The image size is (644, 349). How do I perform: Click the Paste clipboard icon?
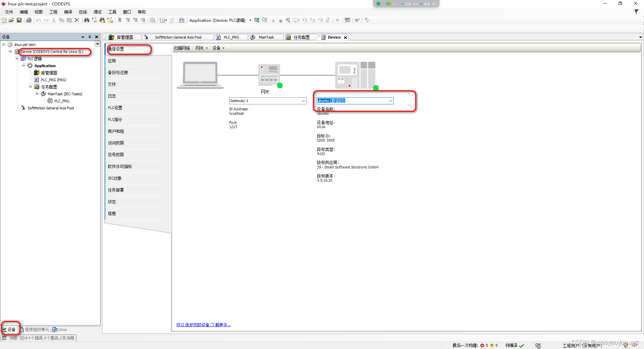point(69,20)
